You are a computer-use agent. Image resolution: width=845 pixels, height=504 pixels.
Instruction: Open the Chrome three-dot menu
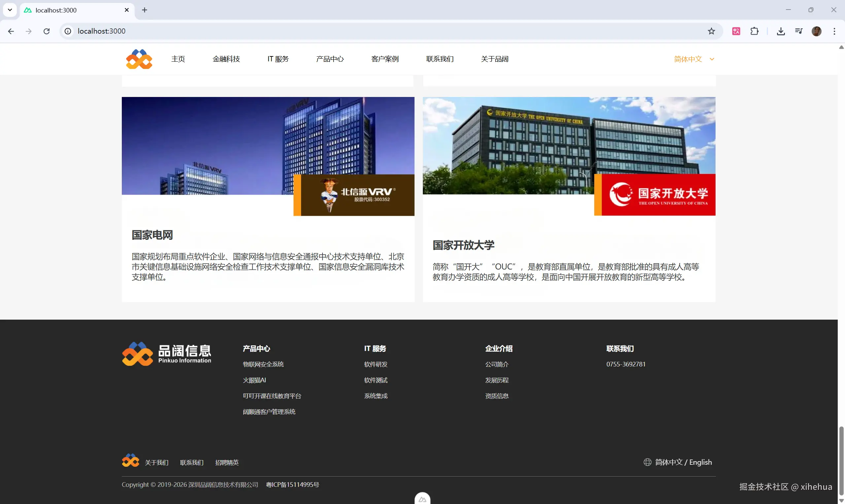tap(834, 31)
